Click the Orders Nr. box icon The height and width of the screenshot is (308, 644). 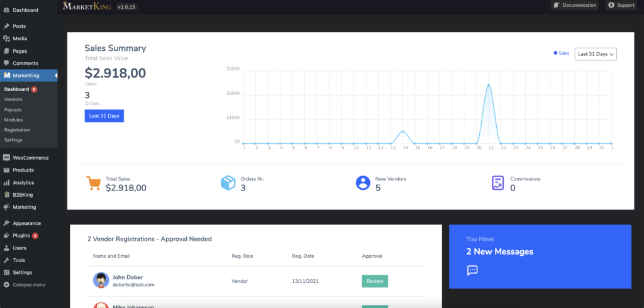(x=228, y=183)
